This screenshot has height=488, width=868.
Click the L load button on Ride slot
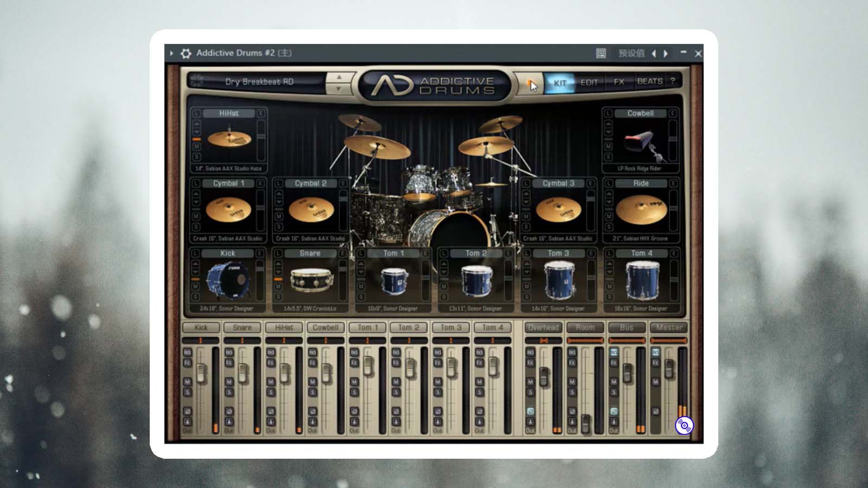(609, 183)
